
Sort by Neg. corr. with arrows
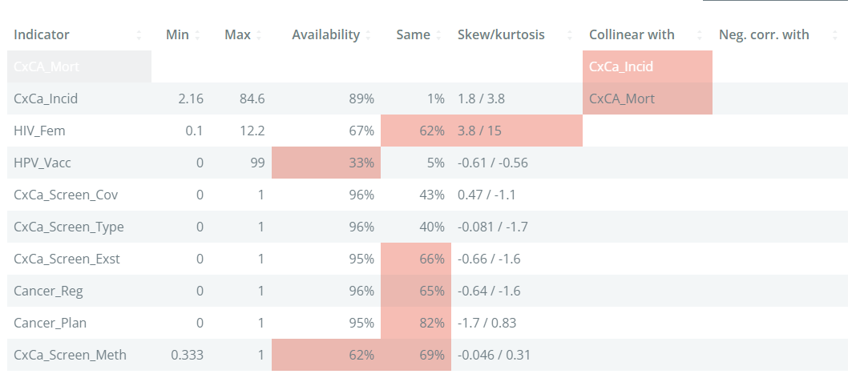pyautogui.click(x=835, y=35)
